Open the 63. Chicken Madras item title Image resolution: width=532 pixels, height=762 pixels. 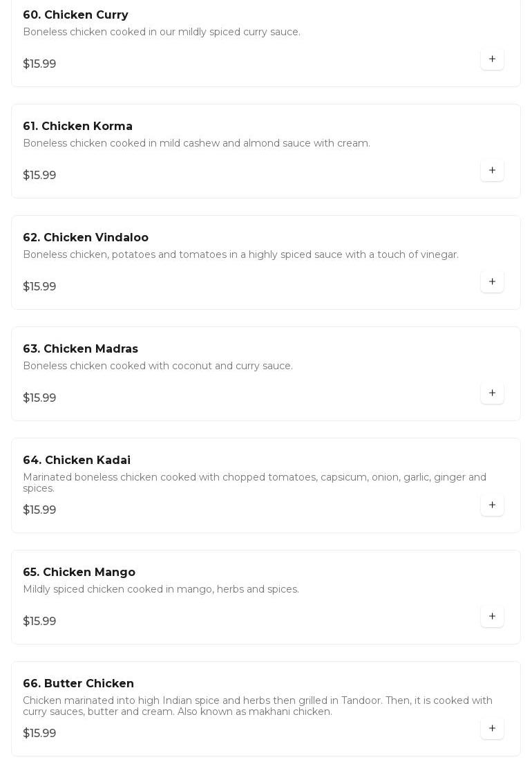(x=81, y=349)
